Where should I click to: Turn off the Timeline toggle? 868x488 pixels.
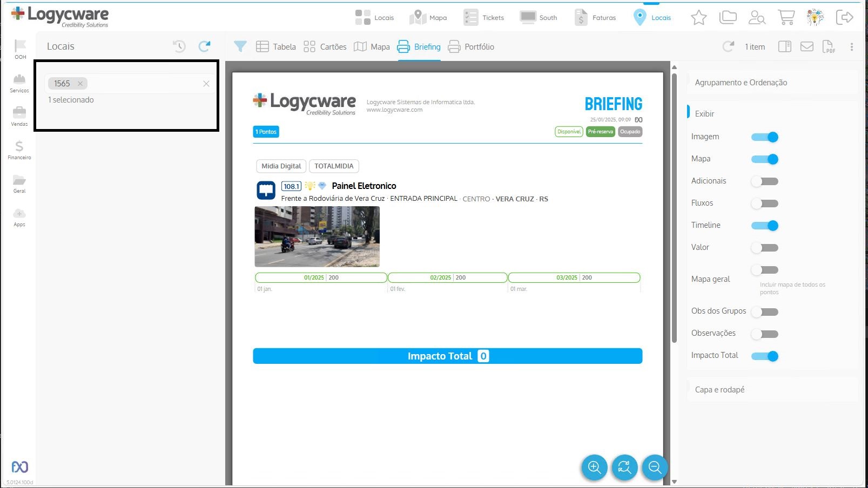point(765,226)
